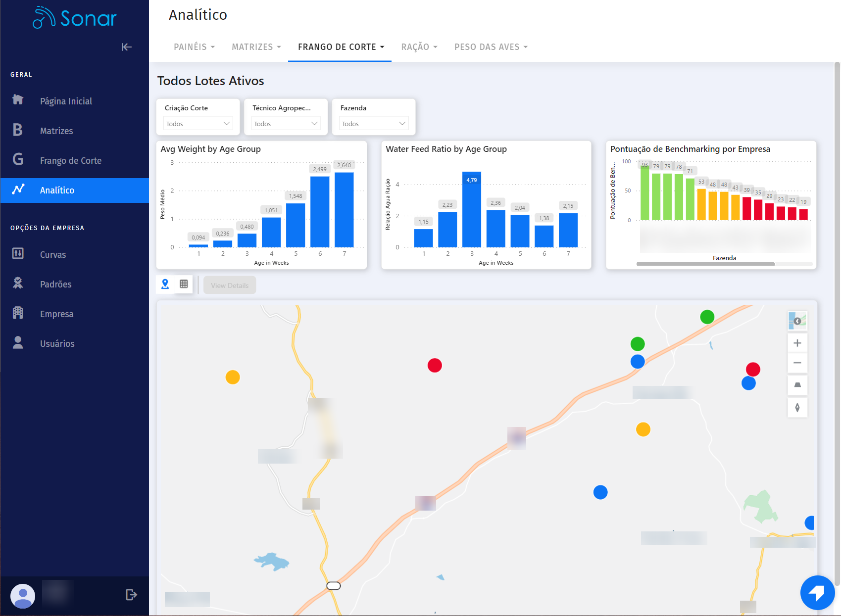
Task: Click the map tilt/pitch control
Action: point(797,385)
